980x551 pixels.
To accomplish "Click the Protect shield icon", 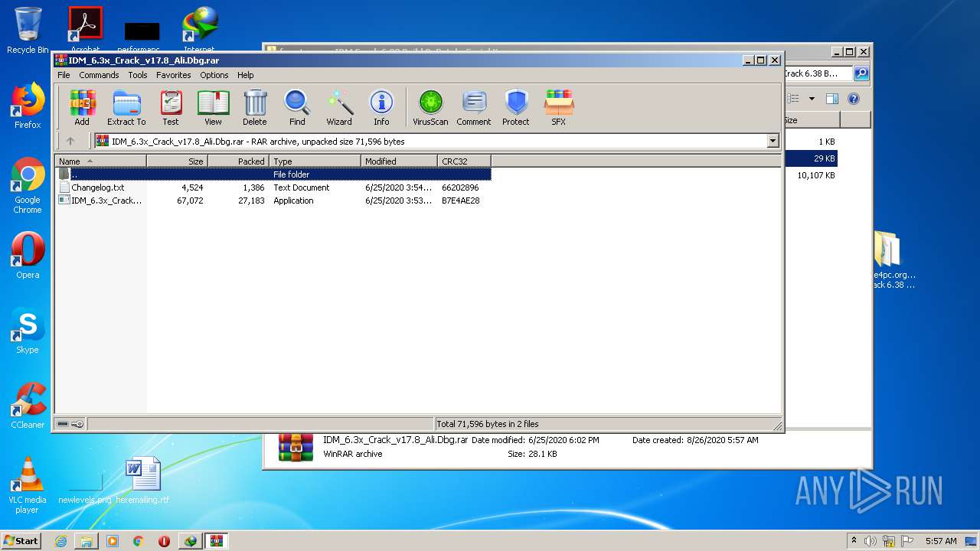I will (516, 107).
